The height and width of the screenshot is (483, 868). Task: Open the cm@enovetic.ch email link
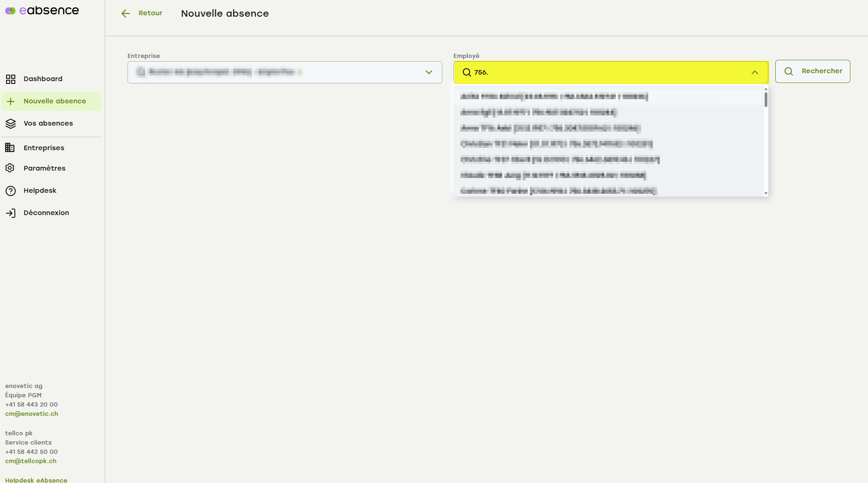tap(32, 414)
